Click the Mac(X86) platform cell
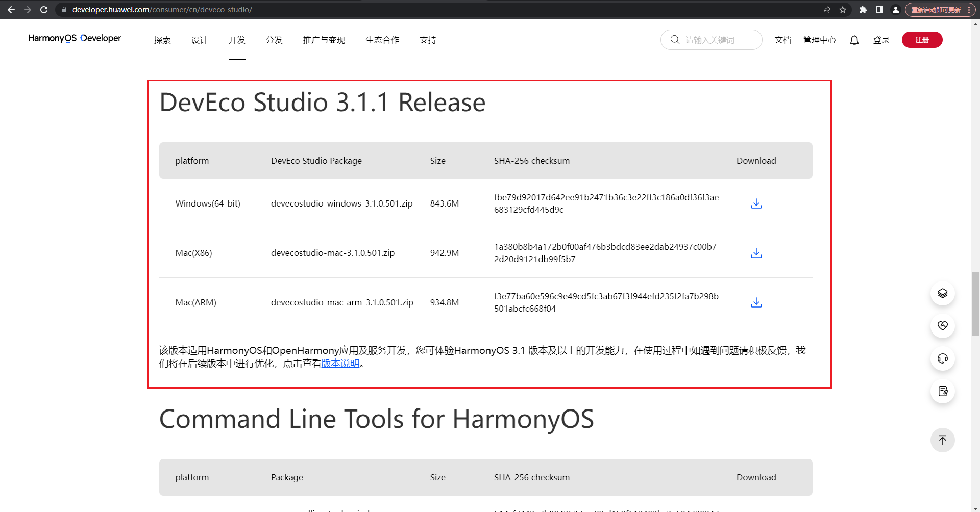This screenshot has width=980, height=512. 193,253
